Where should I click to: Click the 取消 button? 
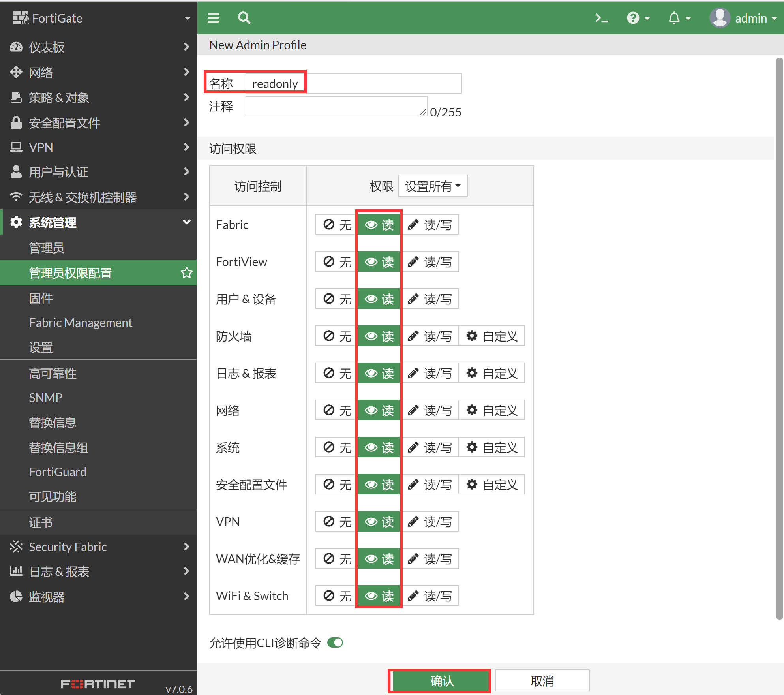click(x=542, y=681)
